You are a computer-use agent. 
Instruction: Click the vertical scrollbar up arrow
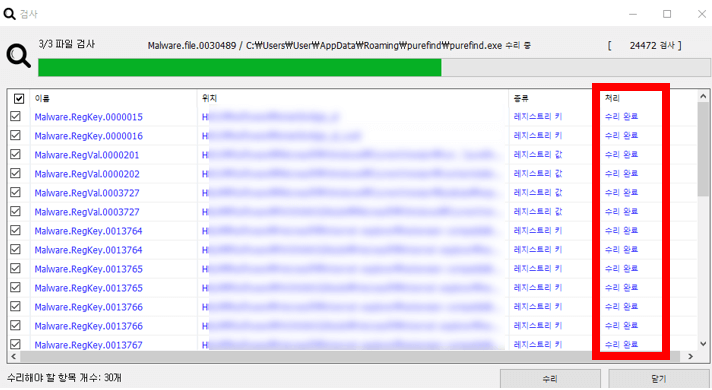tap(703, 96)
